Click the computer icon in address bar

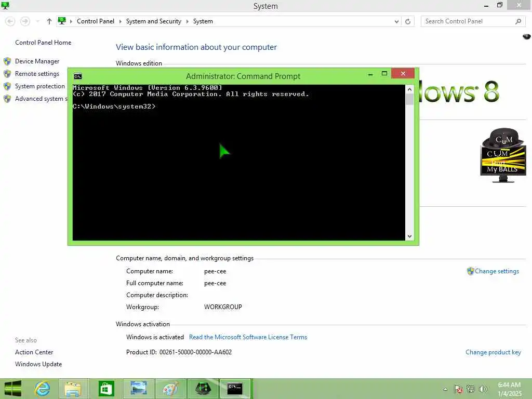pyautogui.click(x=62, y=21)
